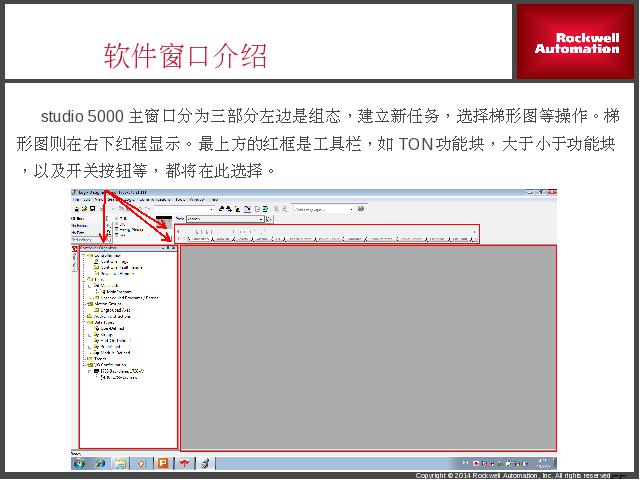Viewport: 640px width, 480px height.
Task: Expand the Predefined data type node
Action: click(90, 346)
